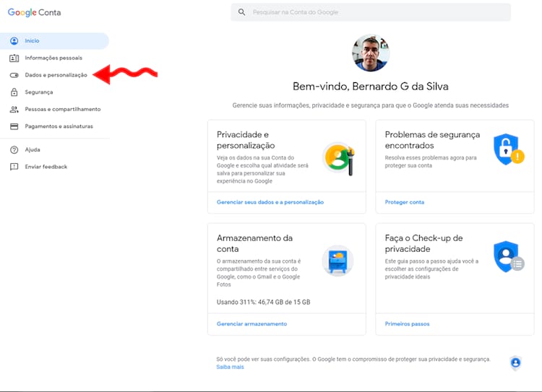542x392 pixels.
Task: Click the Segurança padlock icon
Action: pos(14,92)
